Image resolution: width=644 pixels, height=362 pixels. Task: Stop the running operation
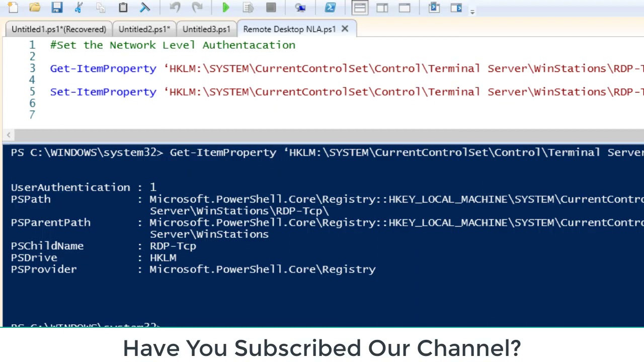(x=271, y=8)
